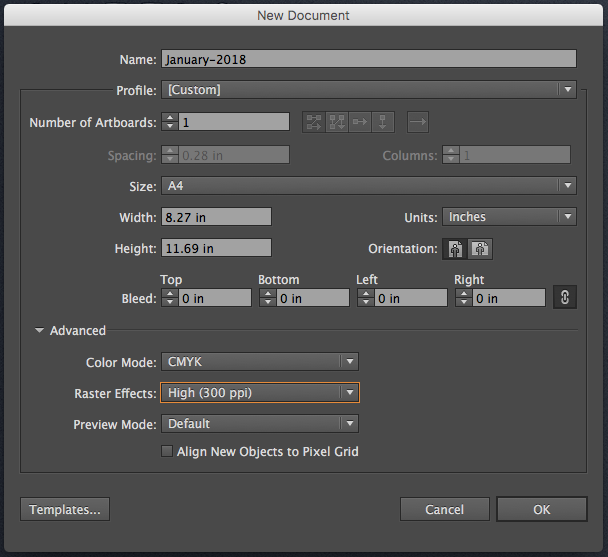Set orientation to Landscape

481,249
